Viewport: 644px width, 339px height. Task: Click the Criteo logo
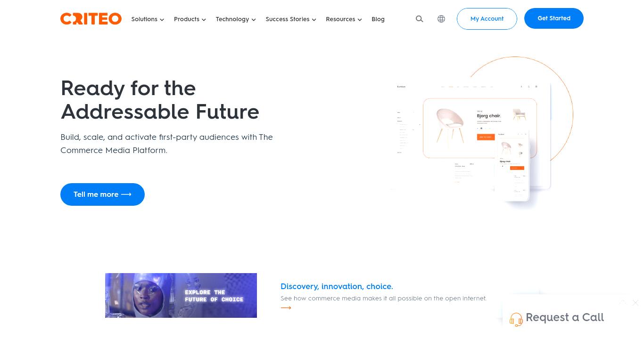coord(91,19)
